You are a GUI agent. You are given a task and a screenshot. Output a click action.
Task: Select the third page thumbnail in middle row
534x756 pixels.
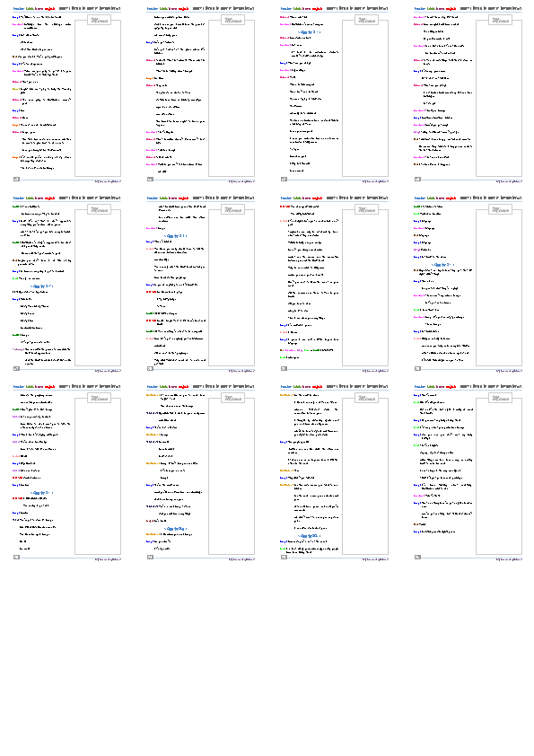point(334,284)
